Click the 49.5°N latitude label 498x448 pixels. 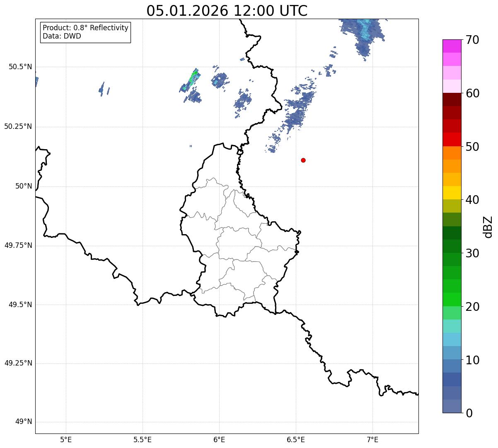20,305
